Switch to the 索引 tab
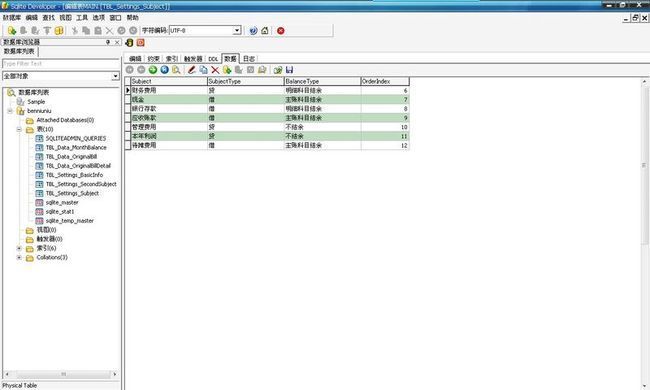Screen dimensions: 650x390 coord(172,59)
